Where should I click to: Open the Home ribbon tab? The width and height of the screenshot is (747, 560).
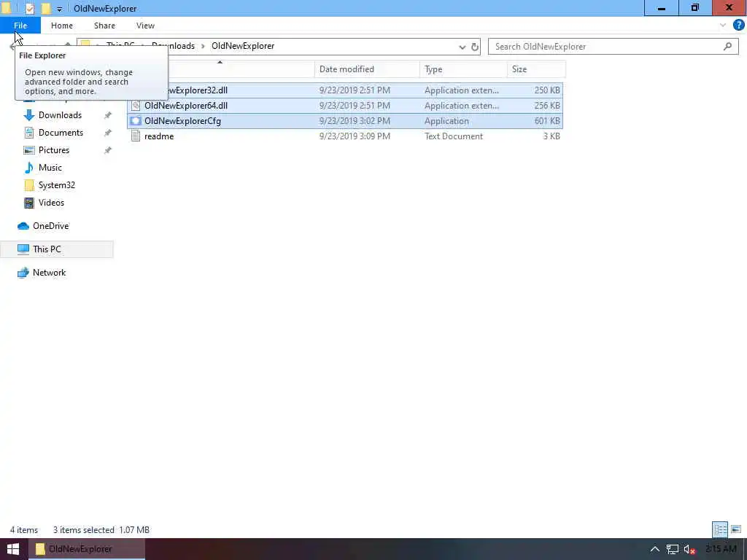(x=62, y=26)
